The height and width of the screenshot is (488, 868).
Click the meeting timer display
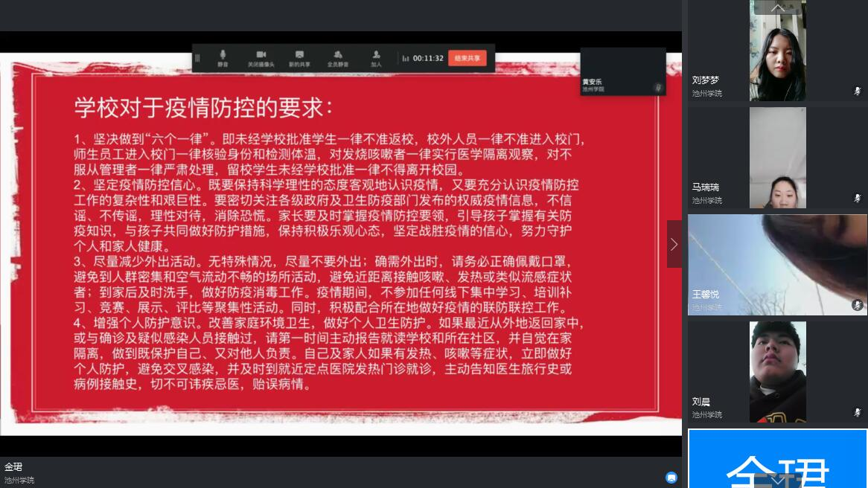pyautogui.click(x=428, y=58)
